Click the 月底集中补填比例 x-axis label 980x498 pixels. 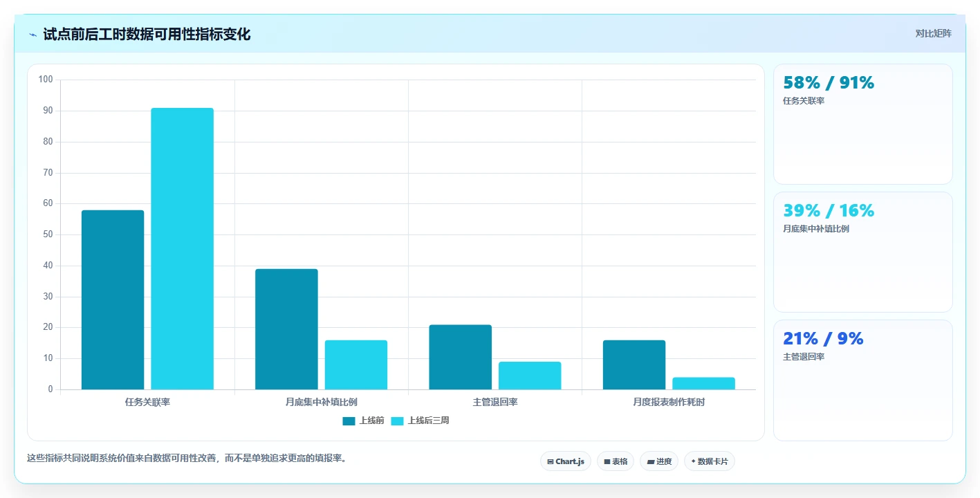point(322,402)
